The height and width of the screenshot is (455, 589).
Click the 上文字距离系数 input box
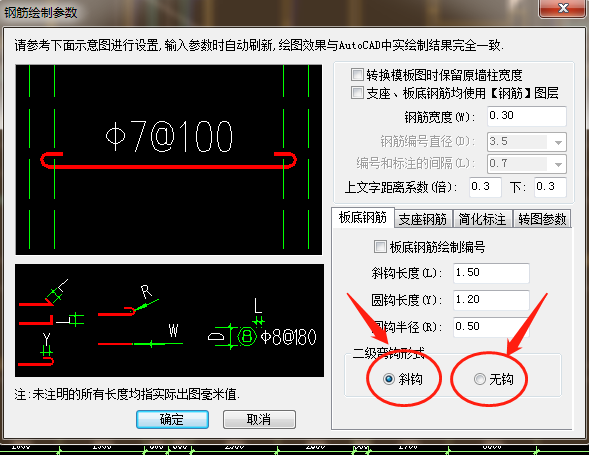coord(485,187)
